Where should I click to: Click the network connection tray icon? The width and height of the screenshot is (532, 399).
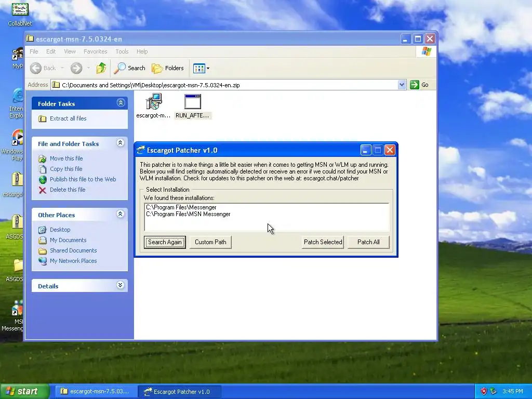494,392
